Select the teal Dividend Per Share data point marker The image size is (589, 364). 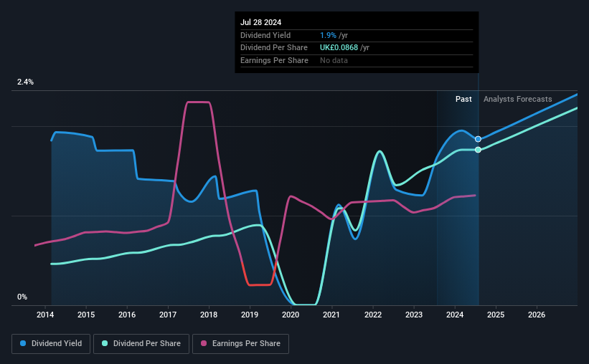pos(478,150)
